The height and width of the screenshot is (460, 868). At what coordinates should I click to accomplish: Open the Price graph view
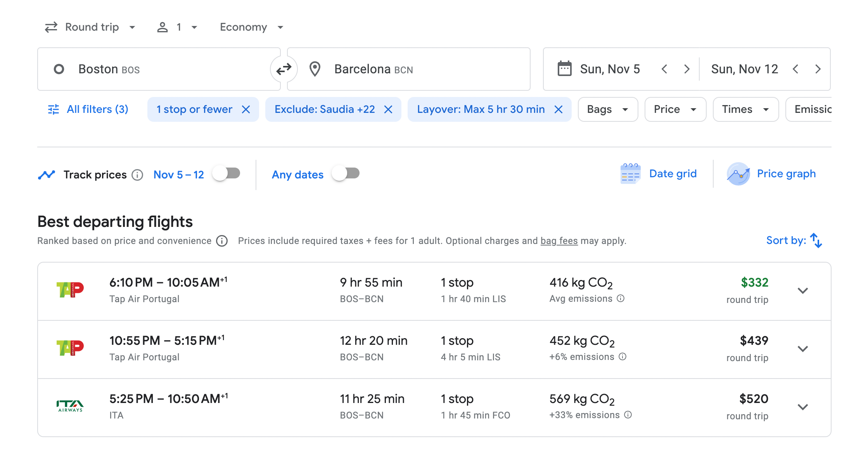click(786, 174)
